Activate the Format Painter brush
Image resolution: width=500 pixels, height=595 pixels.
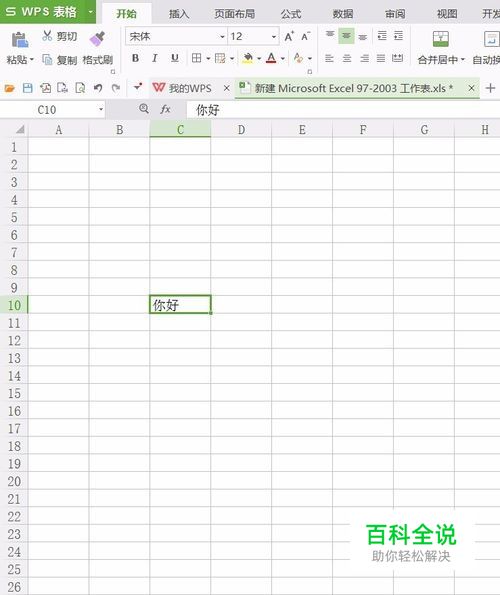coord(97,39)
